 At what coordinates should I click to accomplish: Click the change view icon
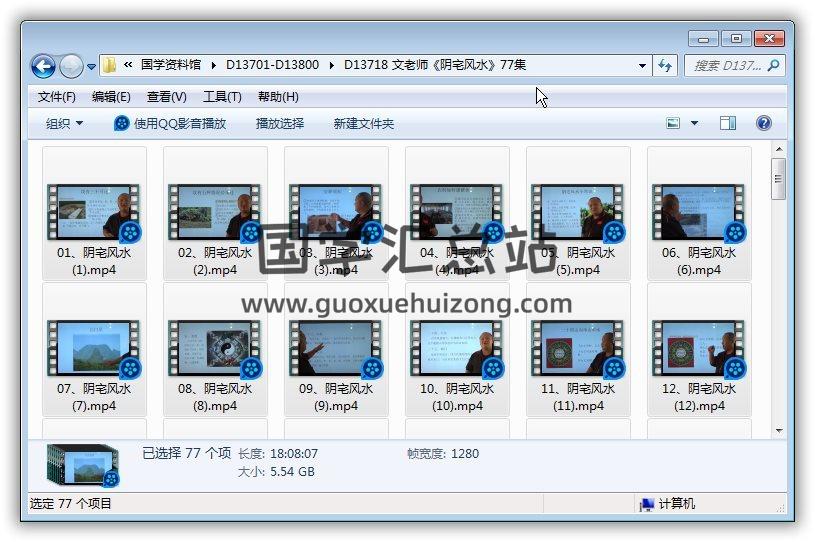pyautogui.click(x=673, y=123)
